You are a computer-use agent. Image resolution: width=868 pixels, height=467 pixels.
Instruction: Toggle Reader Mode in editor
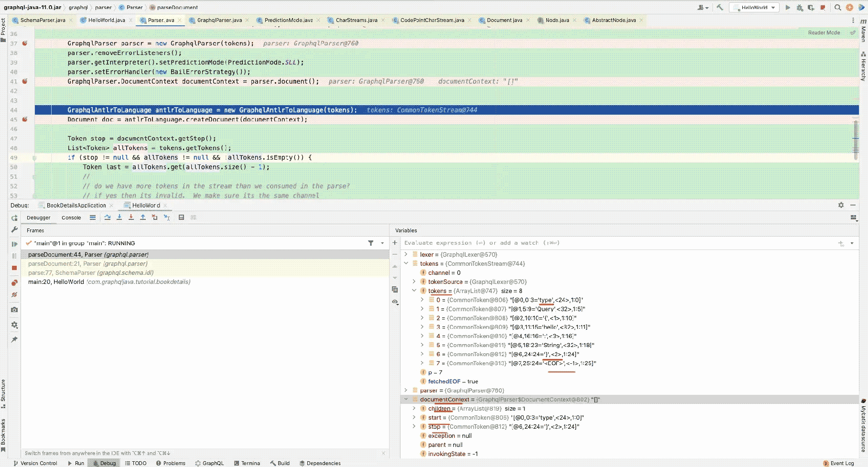pos(824,33)
